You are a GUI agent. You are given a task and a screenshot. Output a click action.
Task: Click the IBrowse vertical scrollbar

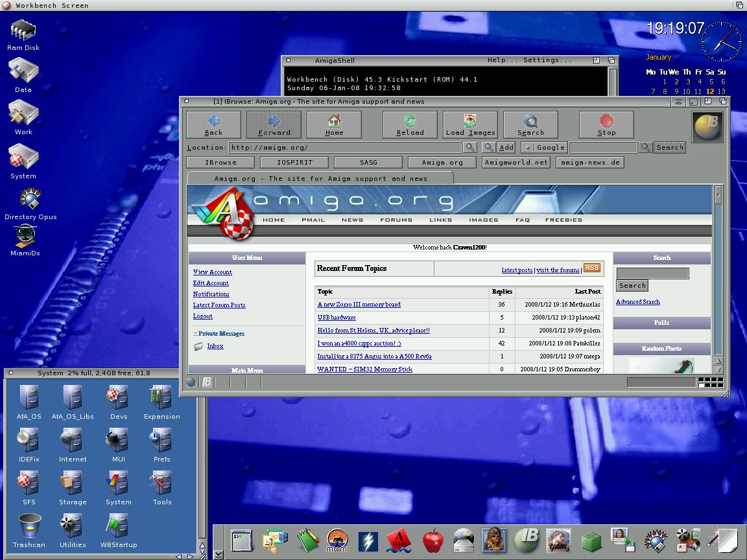[718, 270]
